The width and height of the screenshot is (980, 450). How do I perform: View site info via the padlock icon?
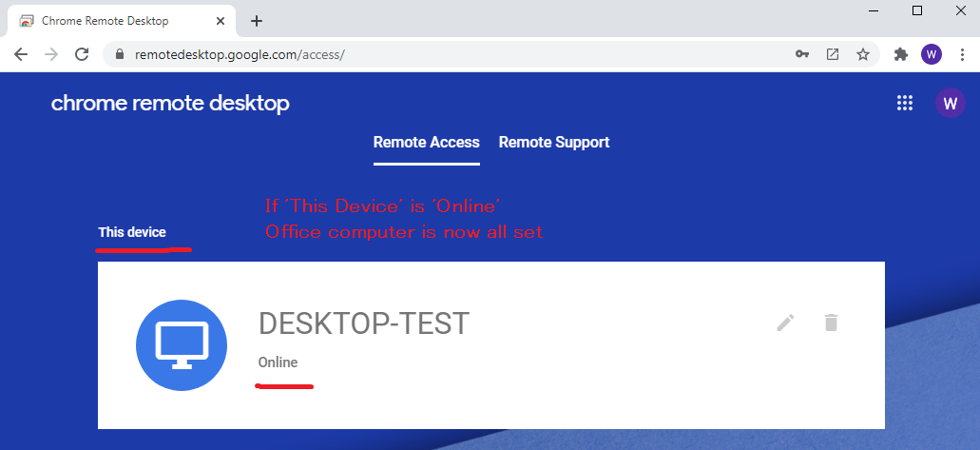tap(121, 54)
